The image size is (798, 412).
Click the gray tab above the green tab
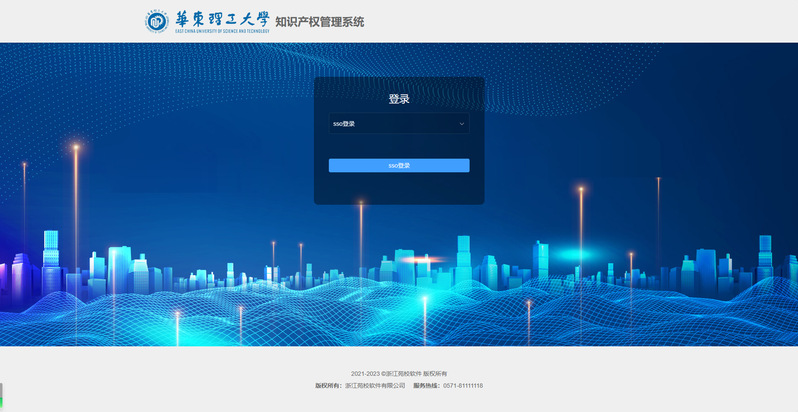(1, 389)
